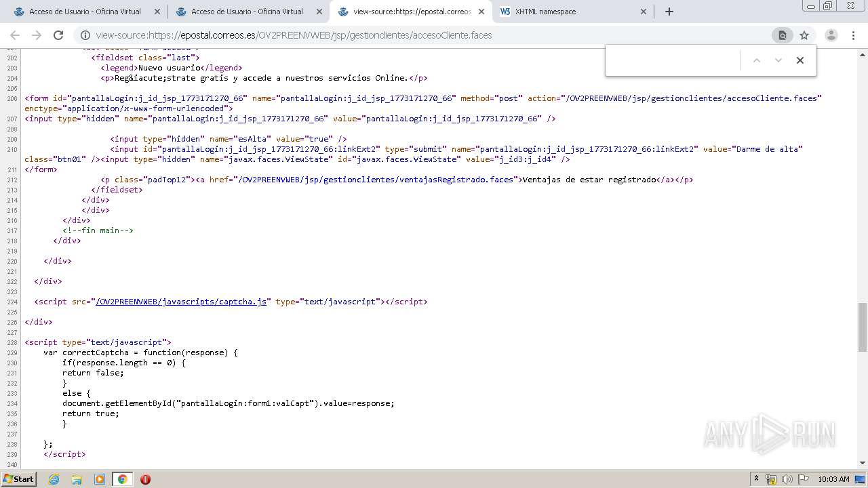Close the first Acceso de Usuario tab

pyautogui.click(x=157, y=12)
